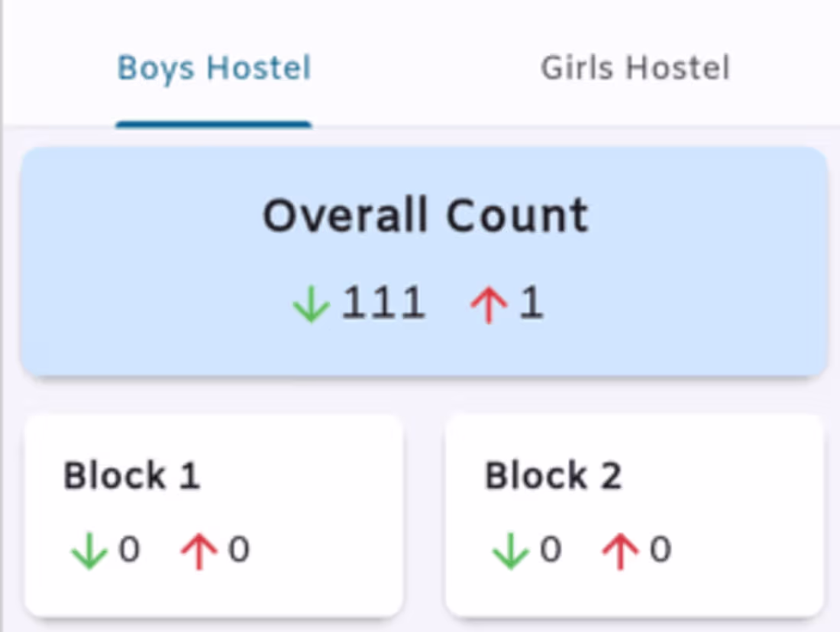The image size is (840, 632).
Task: Select the exit count 0 on Block 2
Action: click(658, 549)
